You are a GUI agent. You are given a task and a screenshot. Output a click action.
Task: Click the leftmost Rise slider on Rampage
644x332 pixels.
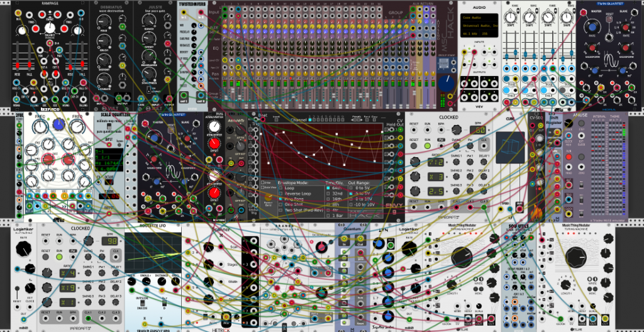(18, 66)
